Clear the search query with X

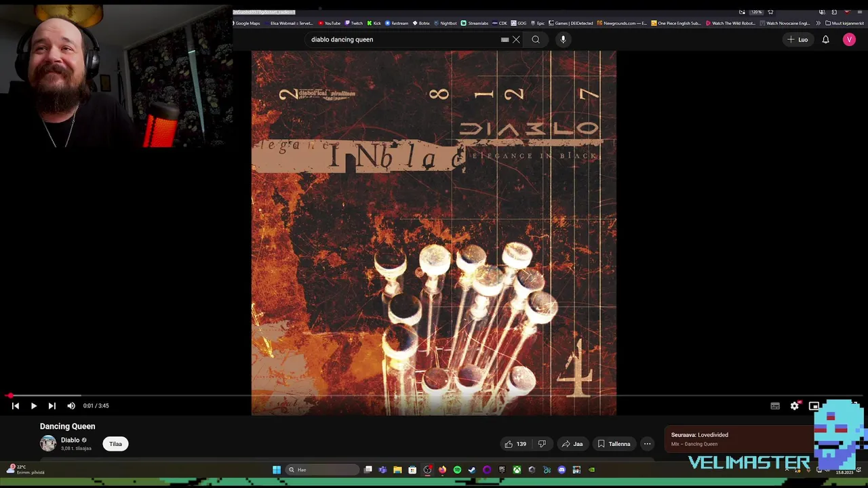pyautogui.click(x=516, y=39)
